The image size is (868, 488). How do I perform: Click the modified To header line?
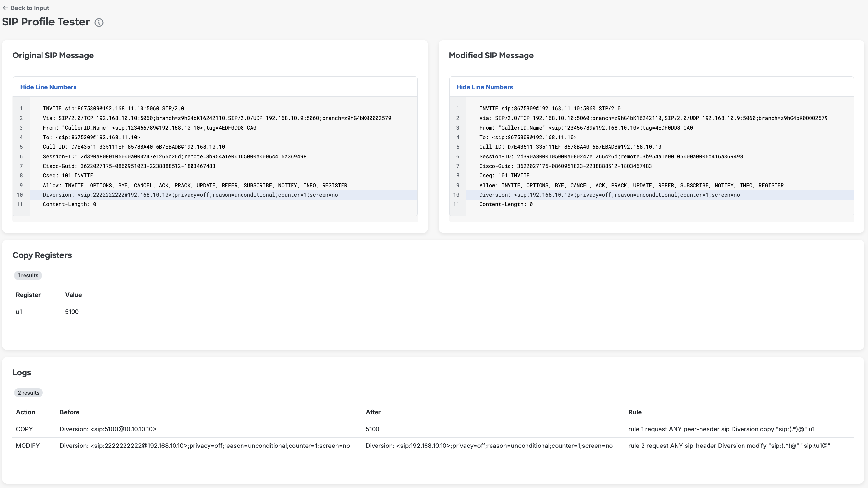528,137
